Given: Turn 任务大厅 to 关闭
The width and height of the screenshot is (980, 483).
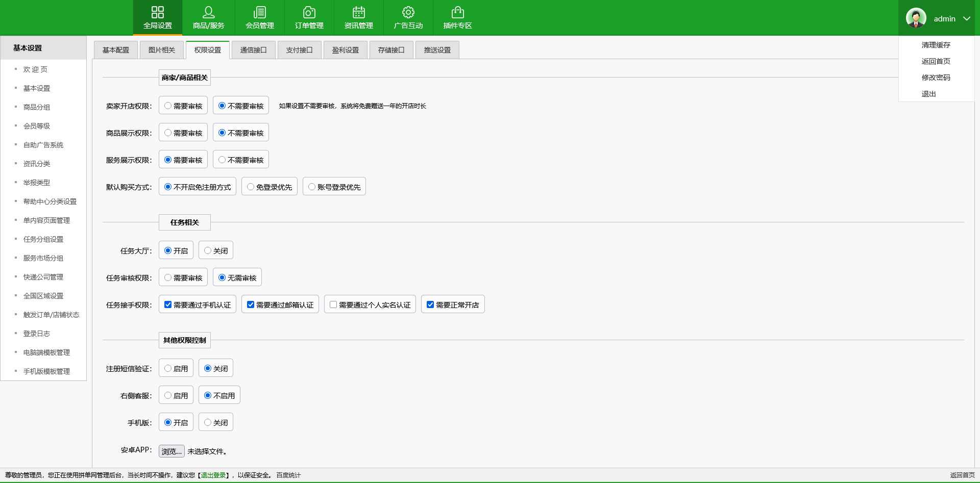Looking at the screenshot, I should coord(208,250).
